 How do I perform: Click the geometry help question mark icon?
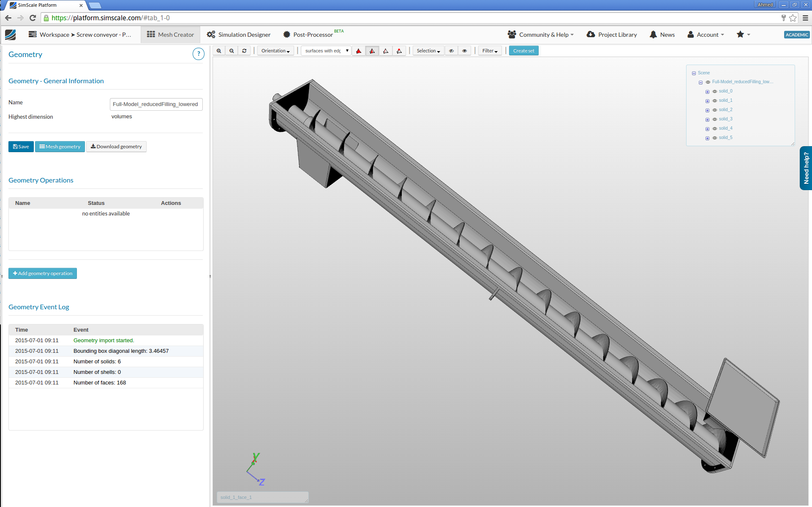click(x=198, y=54)
